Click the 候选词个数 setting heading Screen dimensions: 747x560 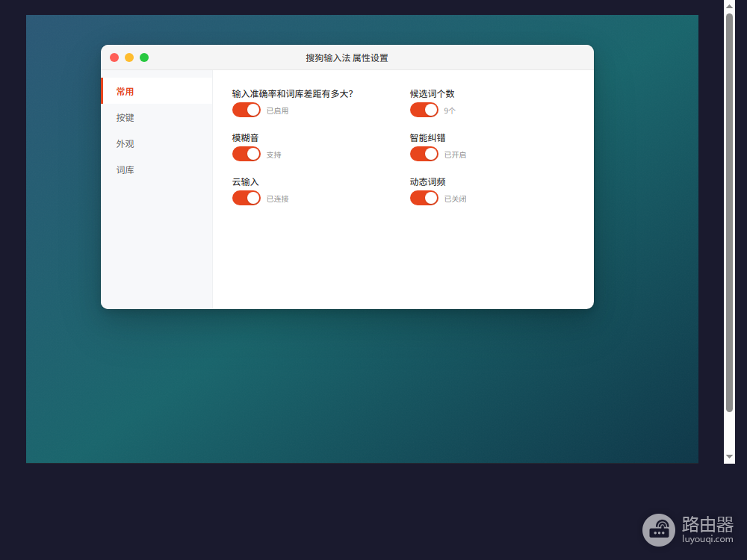tap(432, 94)
